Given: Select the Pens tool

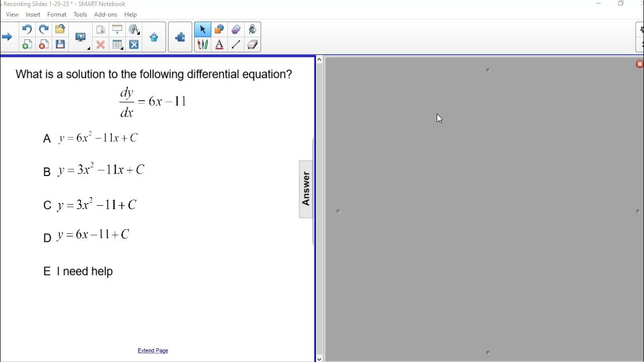Looking at the screenshot, I should [203, 44].
